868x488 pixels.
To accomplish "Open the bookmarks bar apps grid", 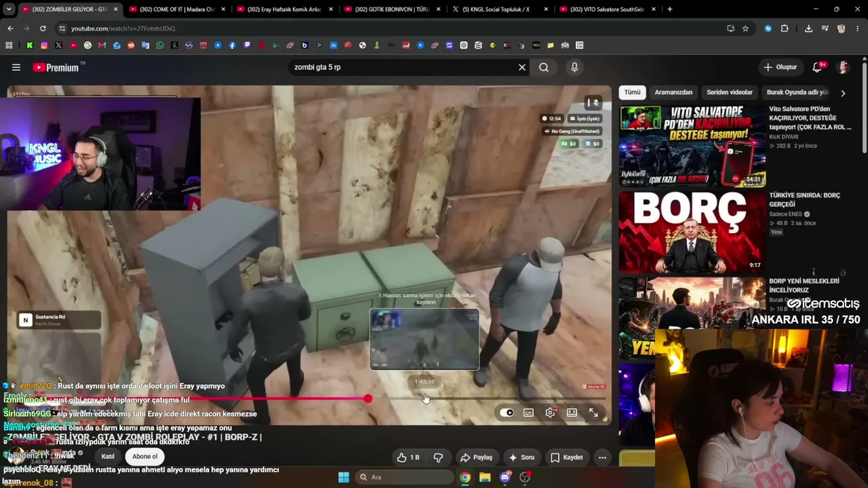I will 9,45.
